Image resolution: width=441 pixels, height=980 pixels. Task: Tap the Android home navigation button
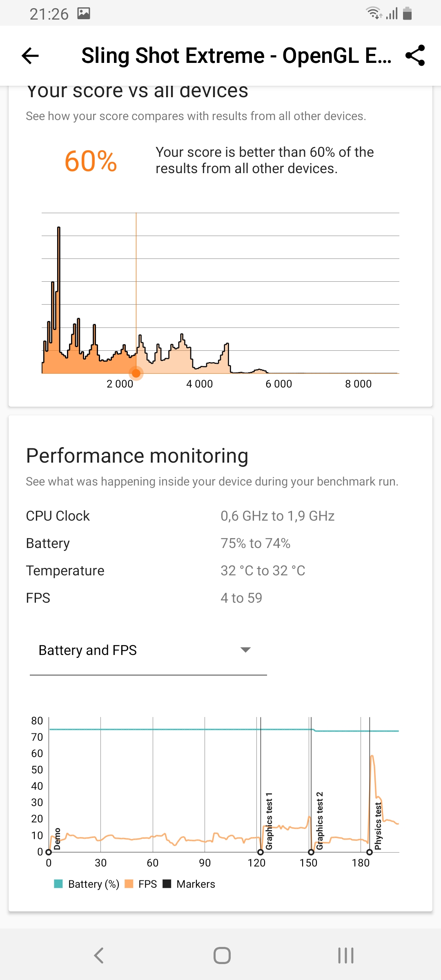(222, 955)
